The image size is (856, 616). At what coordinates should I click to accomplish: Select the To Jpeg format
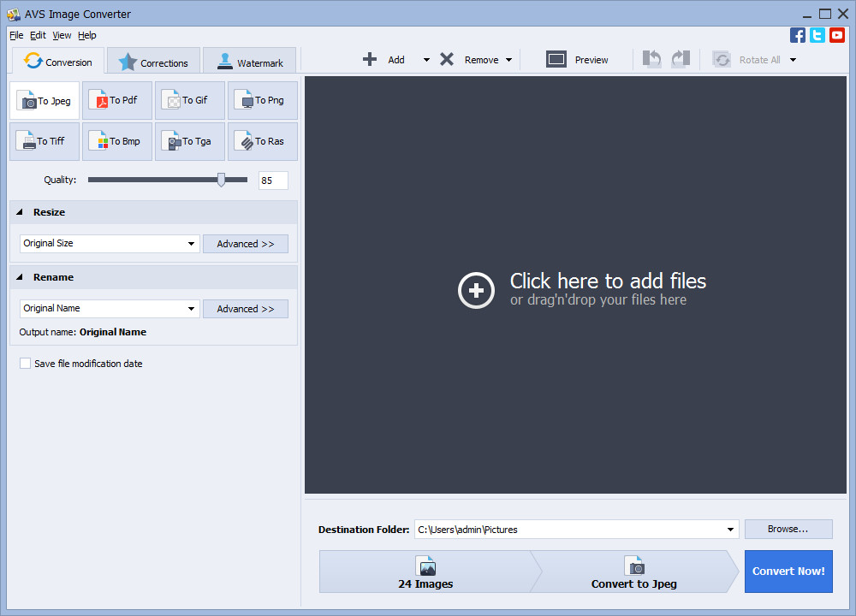click(45, 100)
